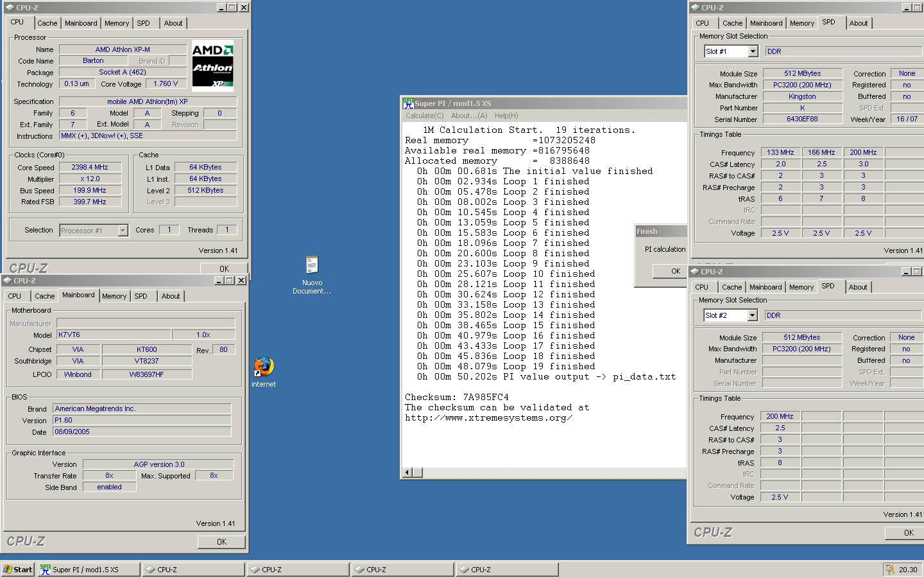Click the Checksum: 7A985FC4 line
Screen dimensions: 924x578
(457, 397)
